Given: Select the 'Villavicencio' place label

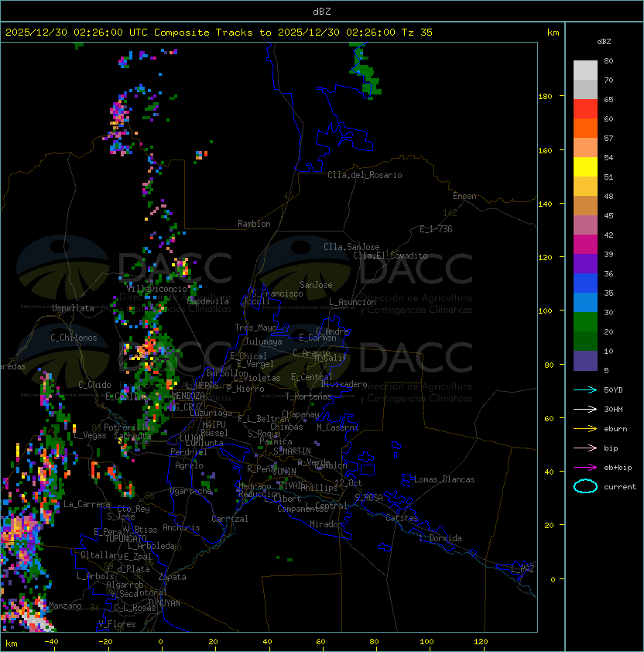Looking at the screenshot, I should point(156,289).
